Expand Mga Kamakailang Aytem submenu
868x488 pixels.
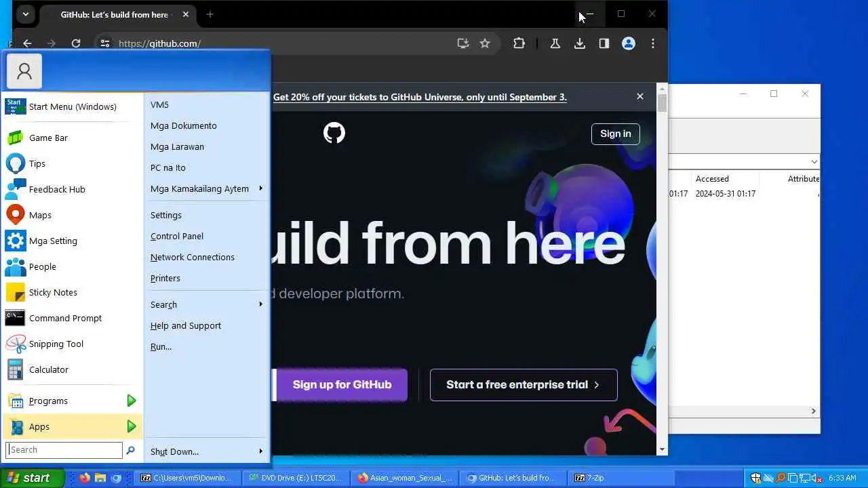pyautogui.click(x=206, y=188)
